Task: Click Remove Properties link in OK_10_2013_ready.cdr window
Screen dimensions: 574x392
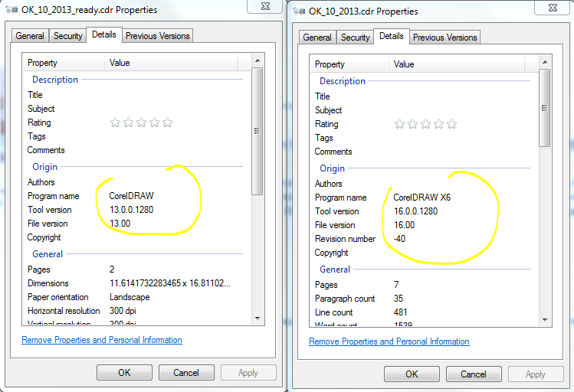Action: [x=102, y=340]
